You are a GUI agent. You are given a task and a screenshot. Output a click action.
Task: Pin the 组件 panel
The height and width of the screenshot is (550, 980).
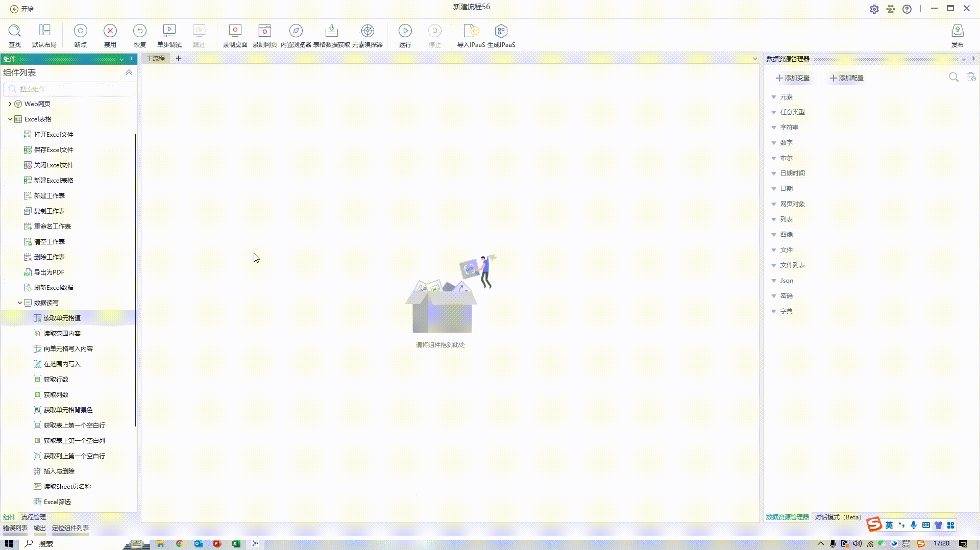(x=131, y=59)
